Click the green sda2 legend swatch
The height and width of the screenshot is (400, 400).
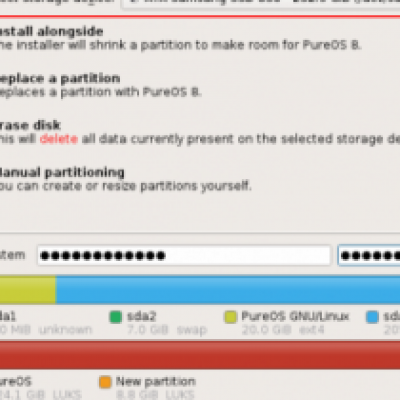116,317
